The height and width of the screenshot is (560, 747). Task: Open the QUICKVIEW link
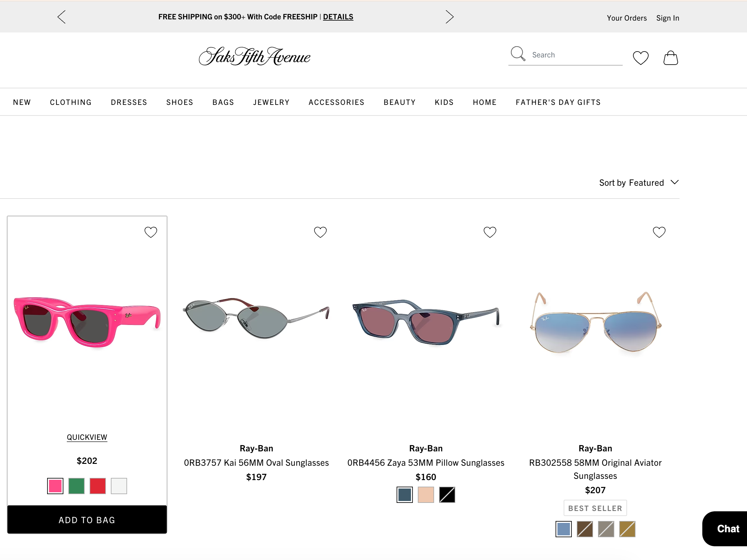pyautogui.click(x=87, y=437)
